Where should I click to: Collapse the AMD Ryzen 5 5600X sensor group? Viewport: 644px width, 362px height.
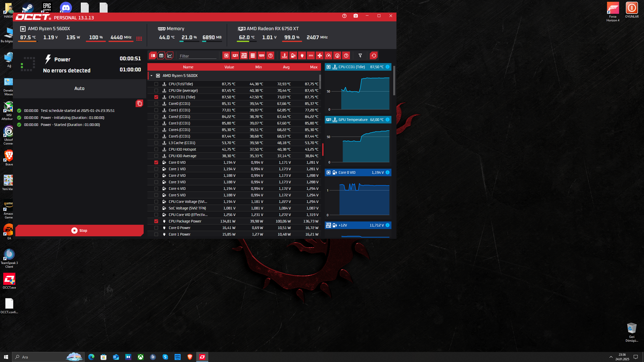(x=151, y=76)
